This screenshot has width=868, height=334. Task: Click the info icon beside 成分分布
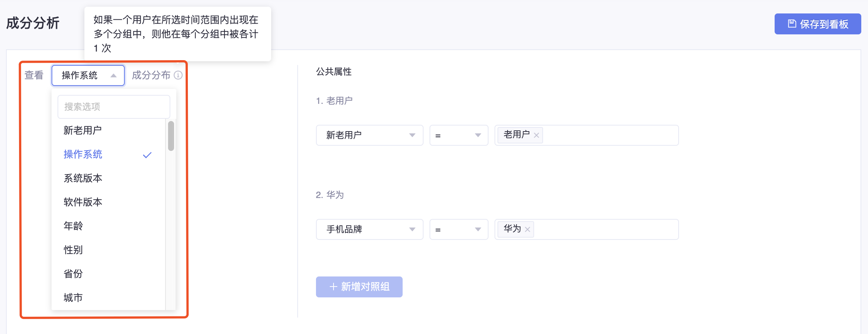pos(179,75)
